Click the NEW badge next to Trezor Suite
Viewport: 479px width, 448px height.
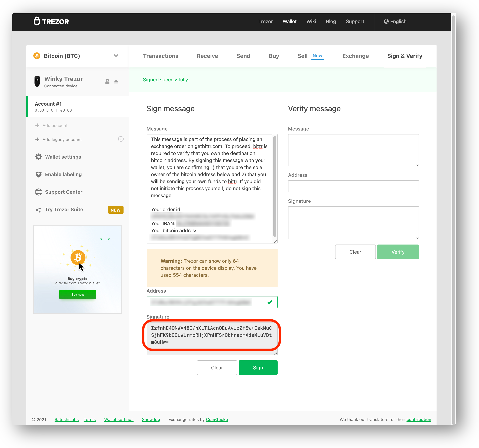click(116, 210)
